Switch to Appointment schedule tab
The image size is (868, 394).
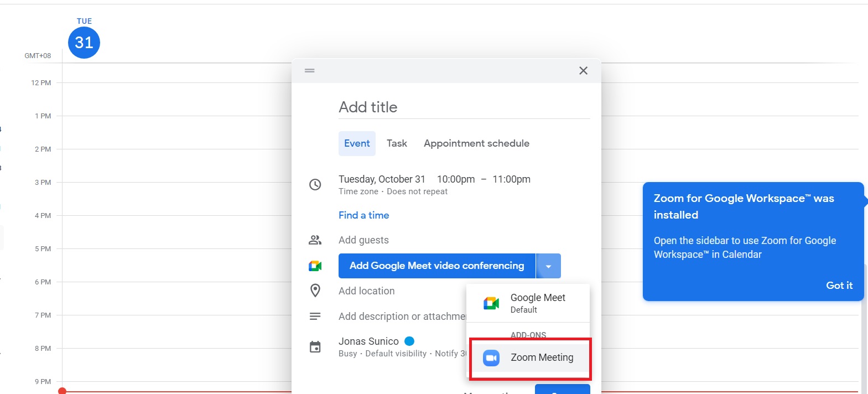coord(476,143)
